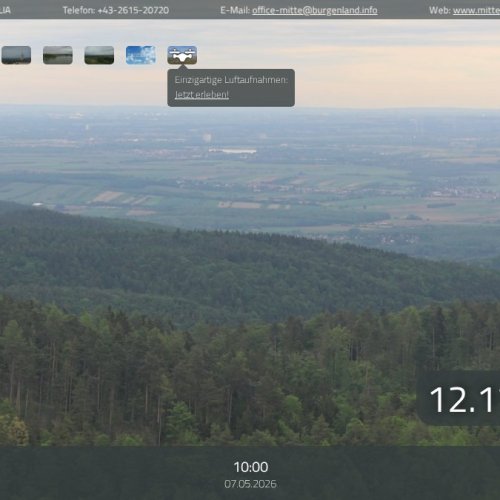Viewport: 500px width, 500px height.
Task: Click the phone number +43-2615-20720
Action: [x=133, y=10]
